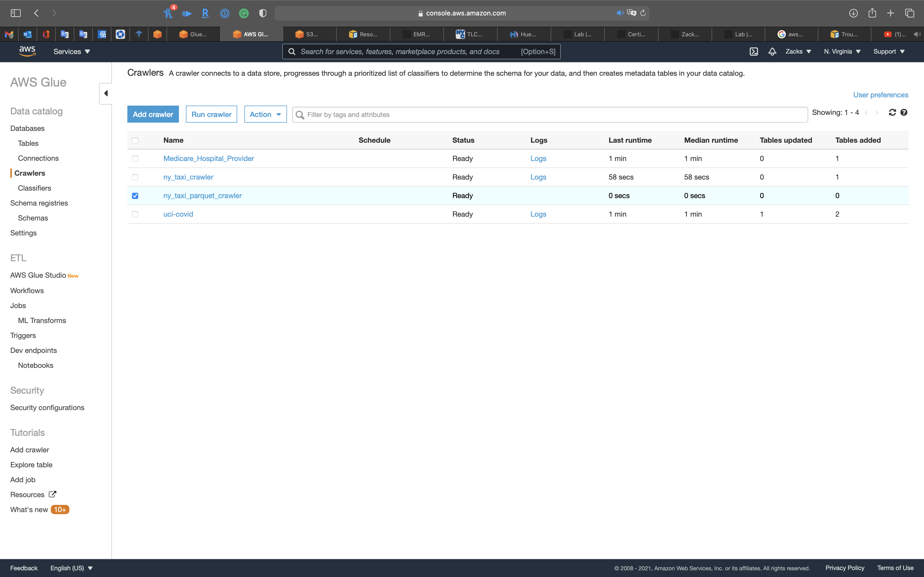This screenshot has height=577, width=924.
Task: Expand the Services menu
Action: (x=71, y=52)
